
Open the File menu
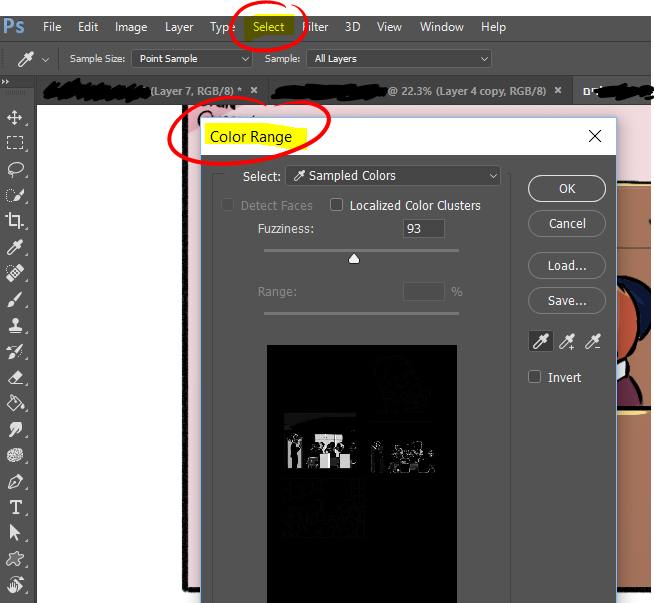[x=52, y=27]
